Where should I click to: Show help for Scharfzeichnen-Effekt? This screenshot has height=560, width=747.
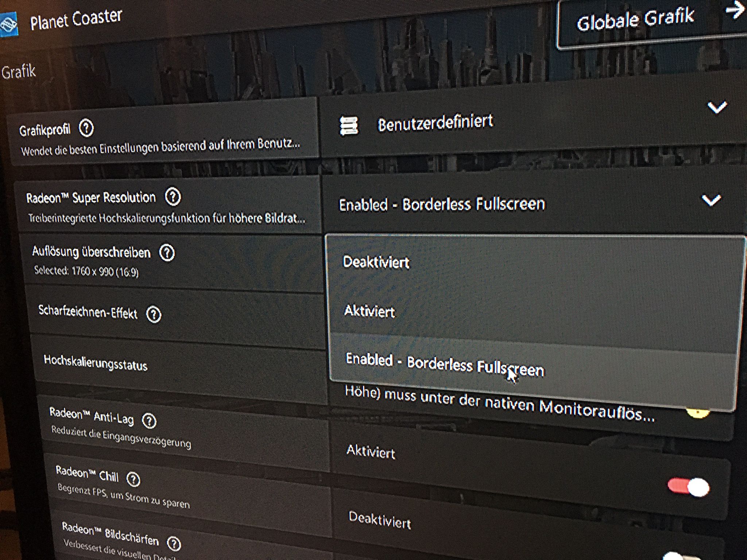click(x=154, y=314)
